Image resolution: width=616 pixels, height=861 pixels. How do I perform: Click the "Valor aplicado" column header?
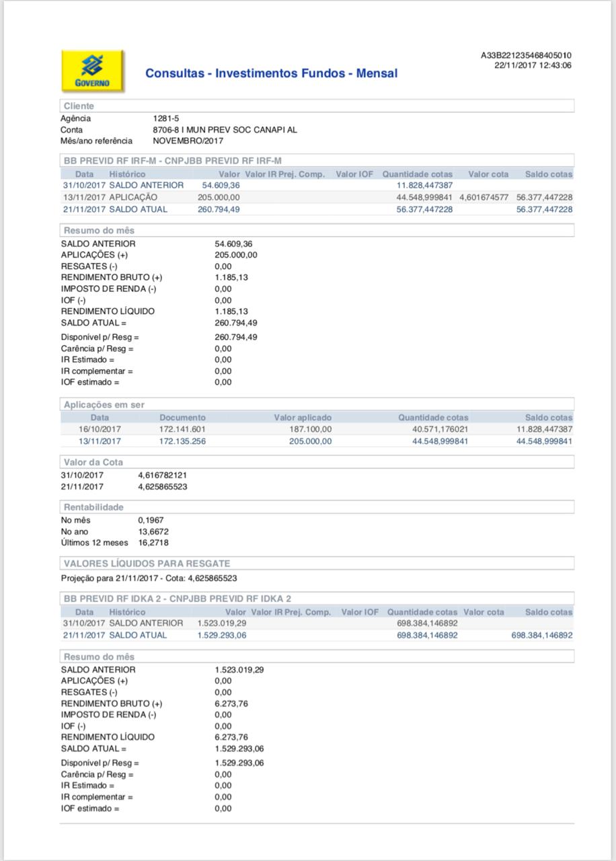coord(303,418)
